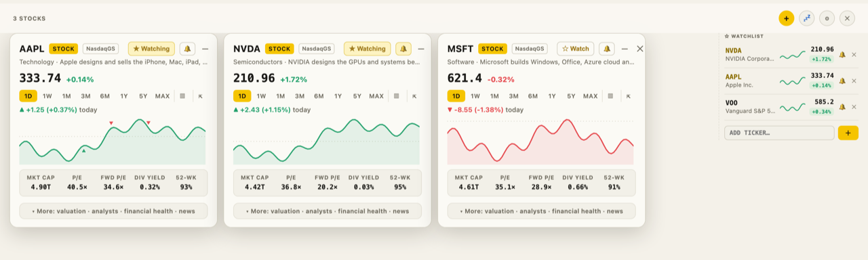Click MSFT price 621.4 on its card
Image resolution: width=868 pixels, height=260 pixels.
pos(465,78)
